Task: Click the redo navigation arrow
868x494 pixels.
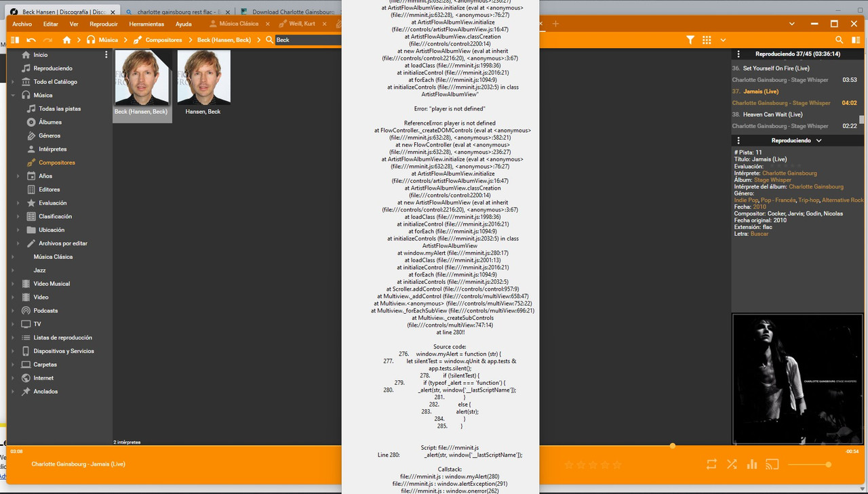Action: click(x=48, y=40)
